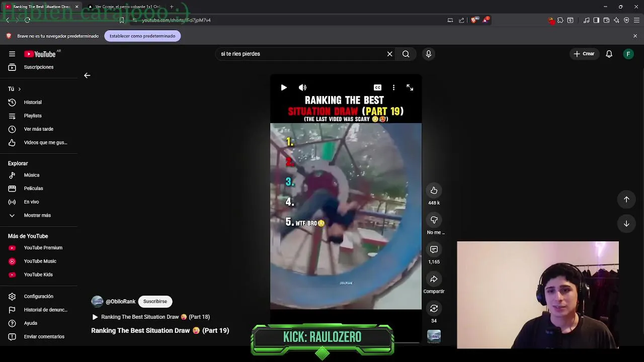Open Suscripciones in the sidebar

tap(39, 67)
